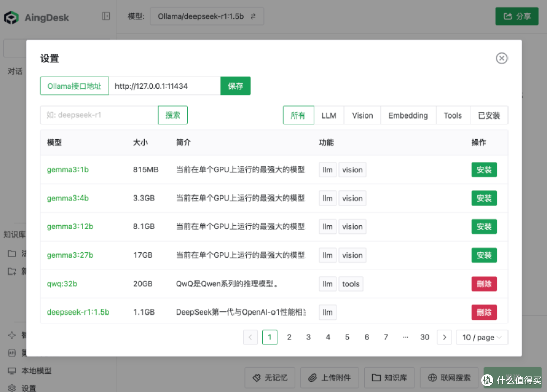Viewport: 547px width, 392px height.
Task: Toggle the 联网搜索 web search button
Action: click(x=449, y=378)
